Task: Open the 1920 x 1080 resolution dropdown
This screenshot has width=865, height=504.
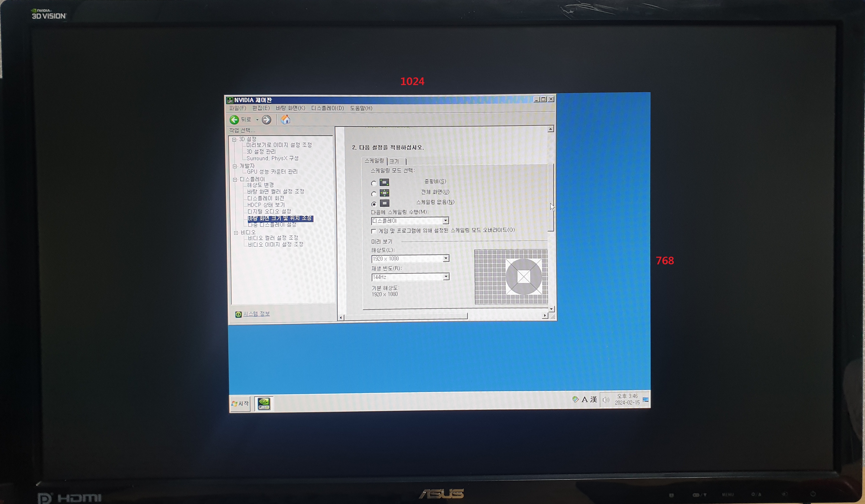Action: [x=446, y=258]
